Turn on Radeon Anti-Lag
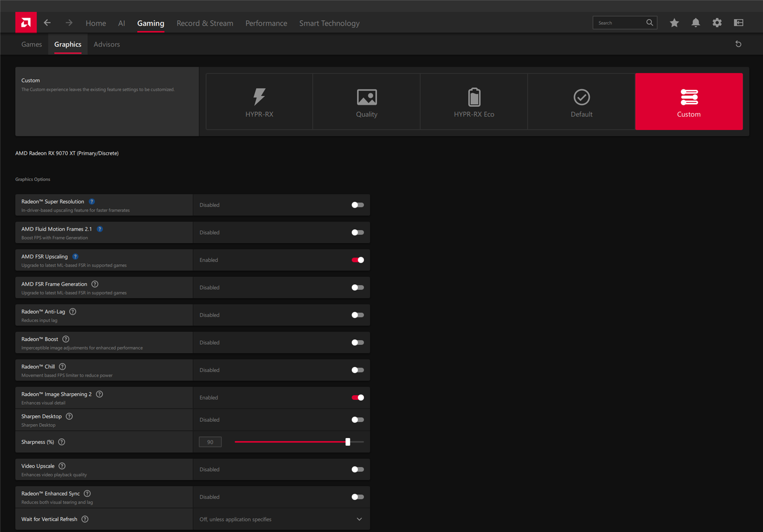The width and height of the screenshot is (763, 532). 358,315
